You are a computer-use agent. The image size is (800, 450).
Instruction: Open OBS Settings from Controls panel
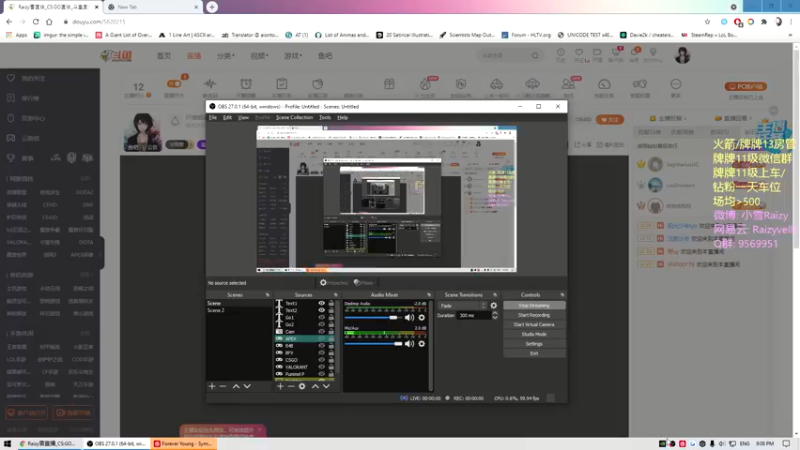(x=534, y=344)
